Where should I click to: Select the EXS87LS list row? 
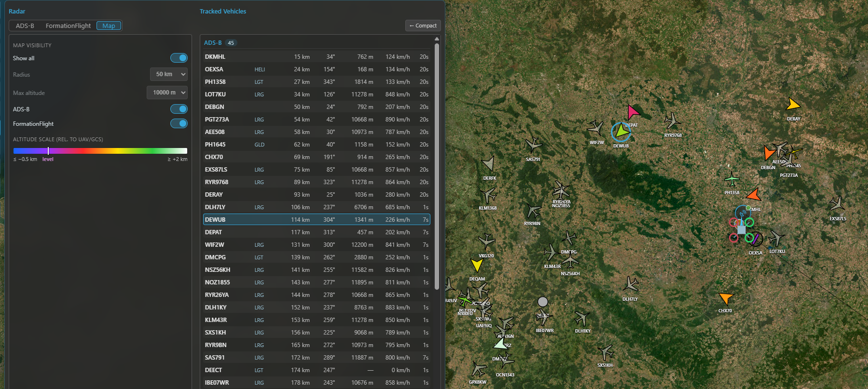(x=317, y=170)
